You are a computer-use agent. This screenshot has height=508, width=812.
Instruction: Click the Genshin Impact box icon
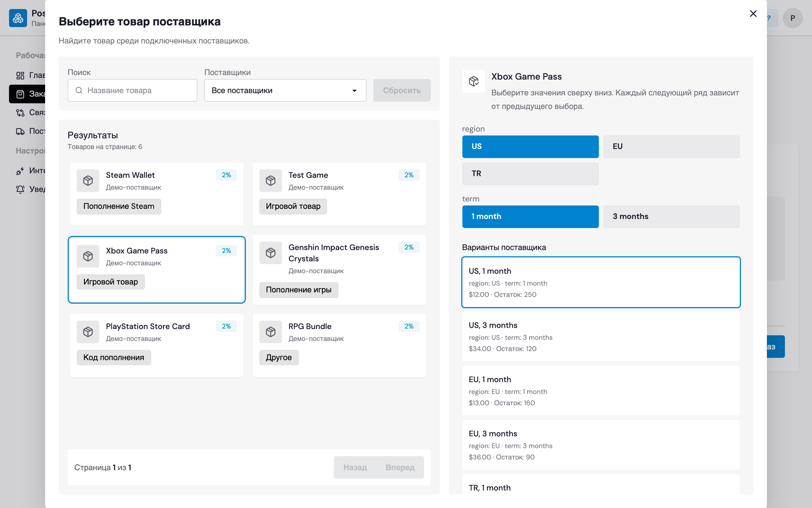click(x=270, y=253)
